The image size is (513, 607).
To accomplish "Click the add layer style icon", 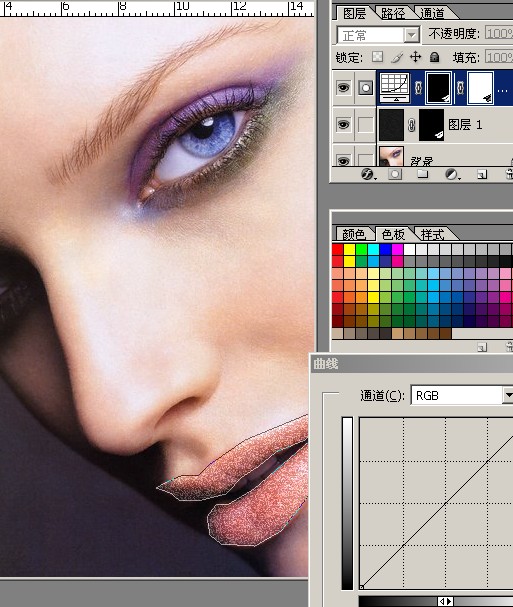I will click(368, 174).
